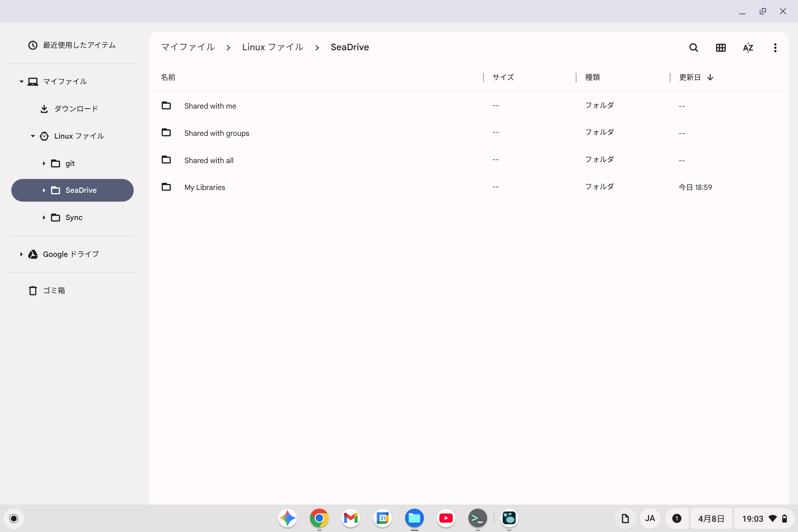Expand the Sync folder in sidebar
Image resolution: width=798 pixels, height=532 pixels.
(44, 218)
